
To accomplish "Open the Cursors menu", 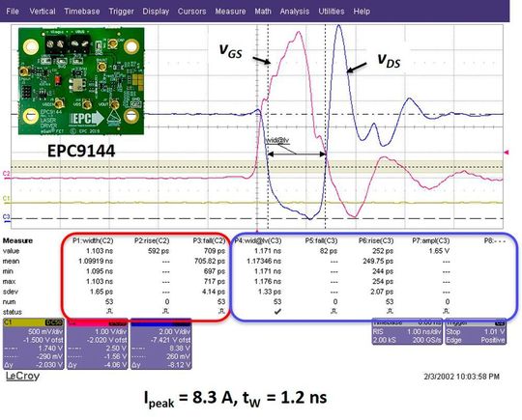I will click(191, 12).
